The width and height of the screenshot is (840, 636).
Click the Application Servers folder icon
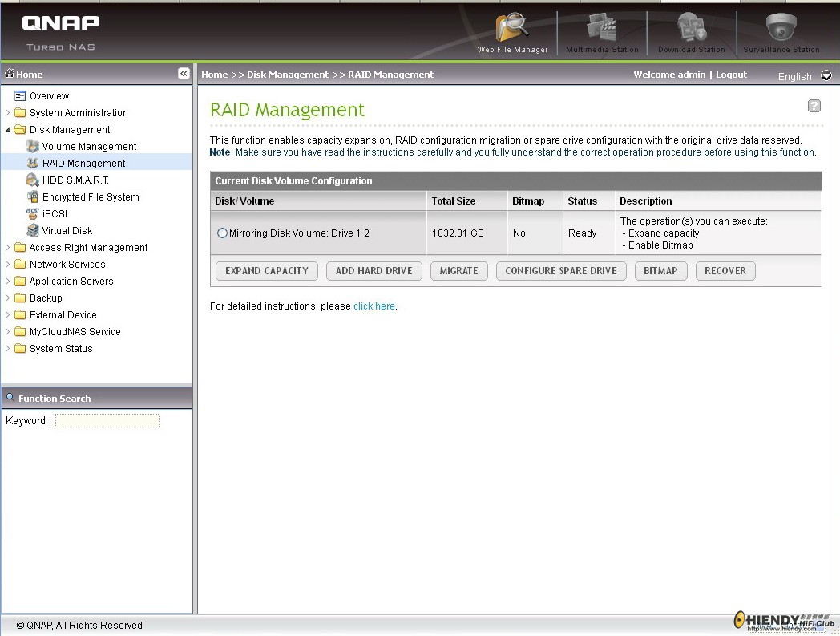[x=20, y=281]
